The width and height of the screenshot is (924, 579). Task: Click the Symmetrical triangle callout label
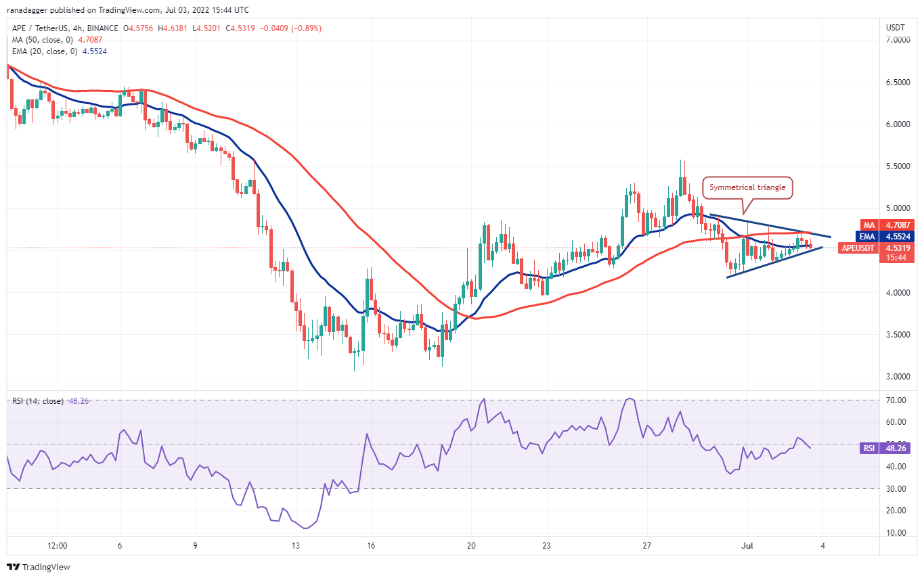click(747, 187)
